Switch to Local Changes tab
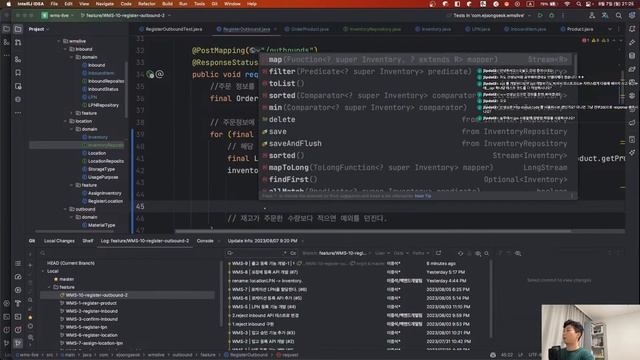The height and width of the screenshot is (360, 640). coord(59,241)
